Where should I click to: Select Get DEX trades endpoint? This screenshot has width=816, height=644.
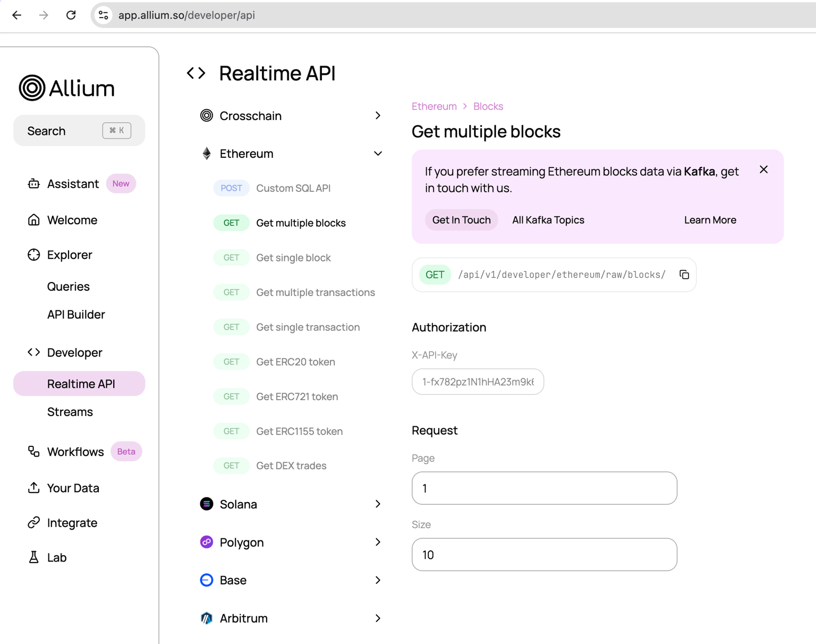point(291,465)
